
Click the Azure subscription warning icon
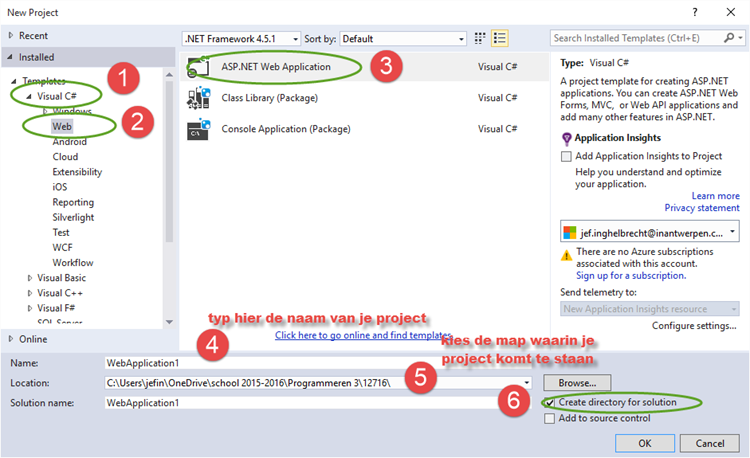point(566,256)
